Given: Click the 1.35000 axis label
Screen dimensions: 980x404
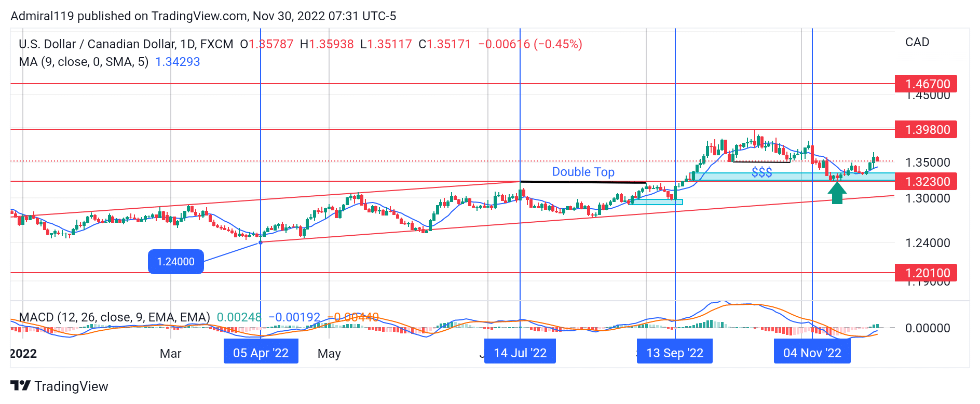Looking at the screenshot, I should pyautogui.click(x=928, y=163).
